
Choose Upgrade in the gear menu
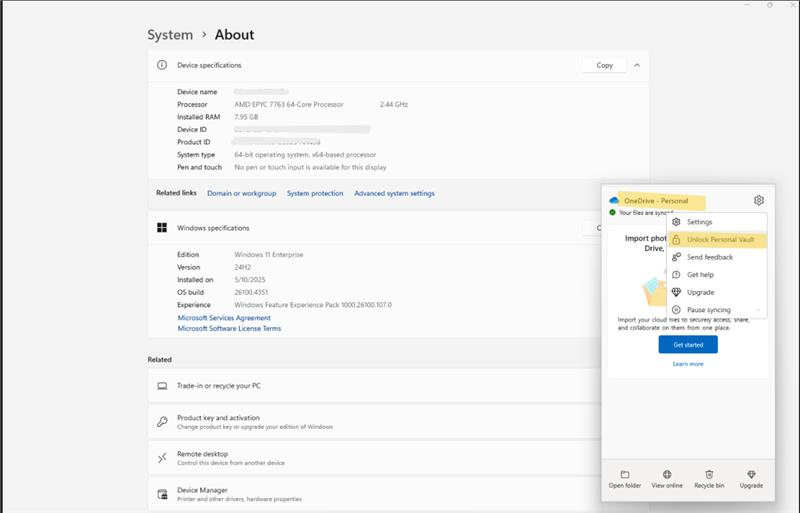(717, 292)
